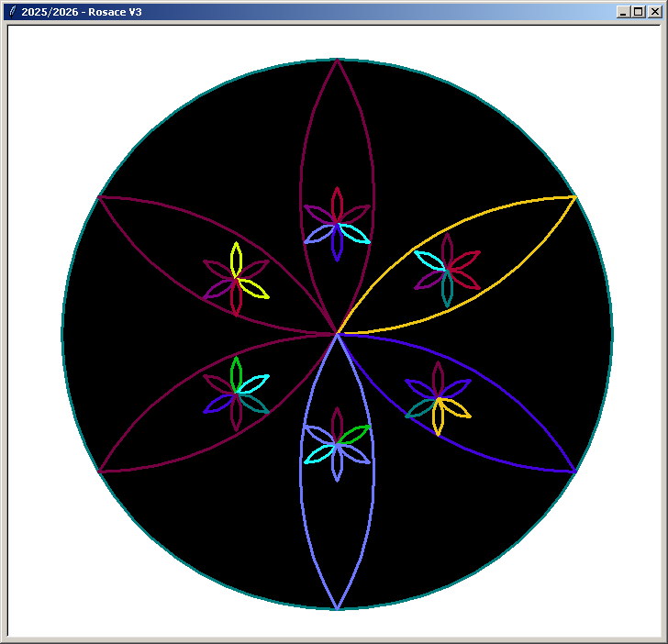668x644 pixels.
Task: Click the outer tip of the lower-left petal
Action: (x=100, y=472)
